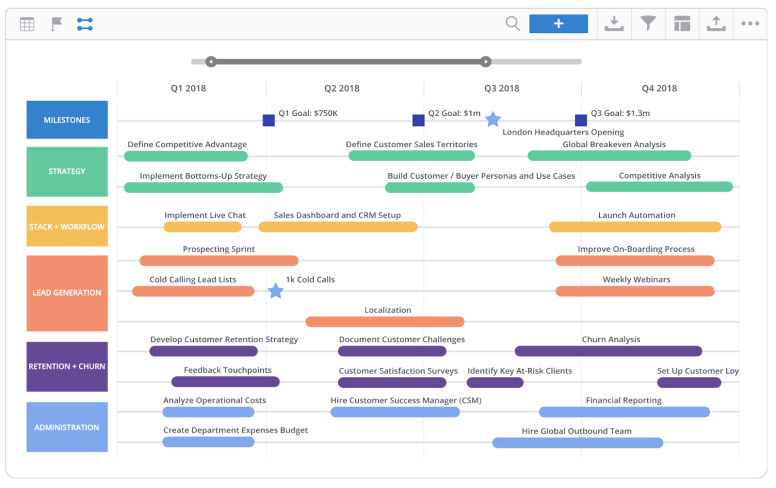Select the Q2 2018 column header
Viewport: 776px width, 488px height.
[x=341, y=88]
